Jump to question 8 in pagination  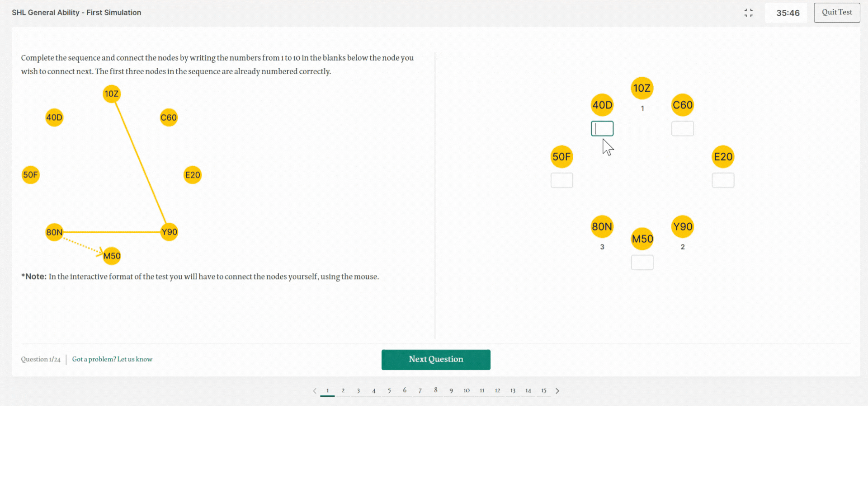pyautogui.click(x=436, y=390)
